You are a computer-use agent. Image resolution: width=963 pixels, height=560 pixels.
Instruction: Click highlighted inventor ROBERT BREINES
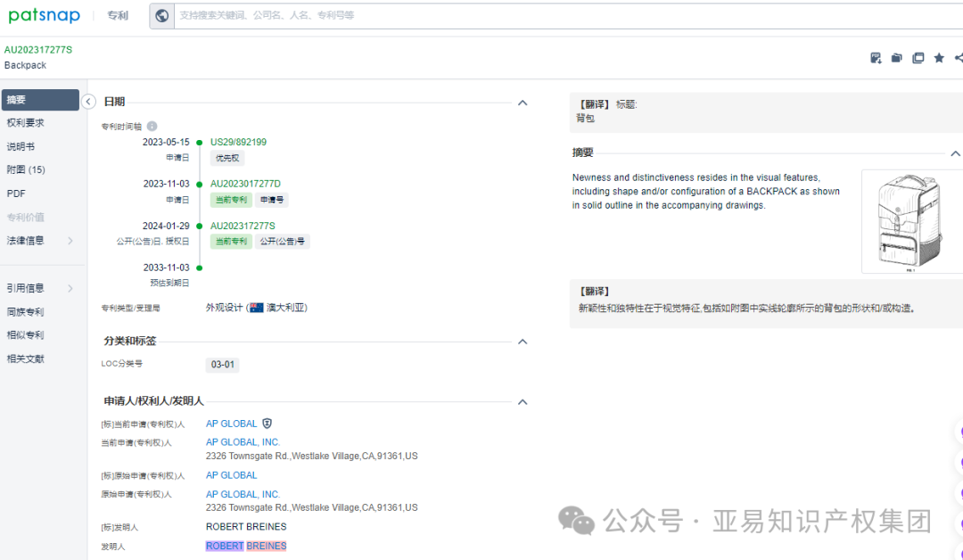[x=246, y=546]
